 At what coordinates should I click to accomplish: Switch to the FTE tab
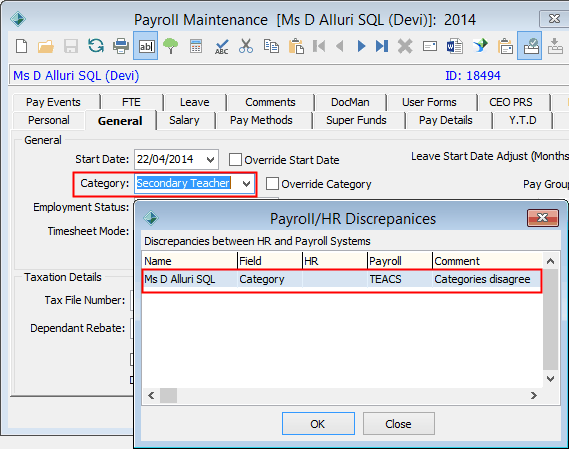pos(131,102)
